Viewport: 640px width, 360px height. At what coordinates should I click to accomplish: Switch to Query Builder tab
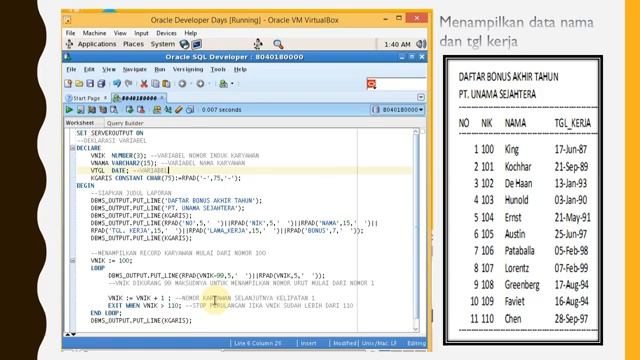[x=125, y=123]
